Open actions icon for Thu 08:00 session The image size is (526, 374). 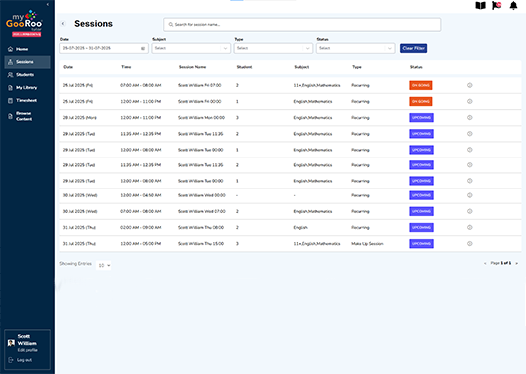coord(470,227)
